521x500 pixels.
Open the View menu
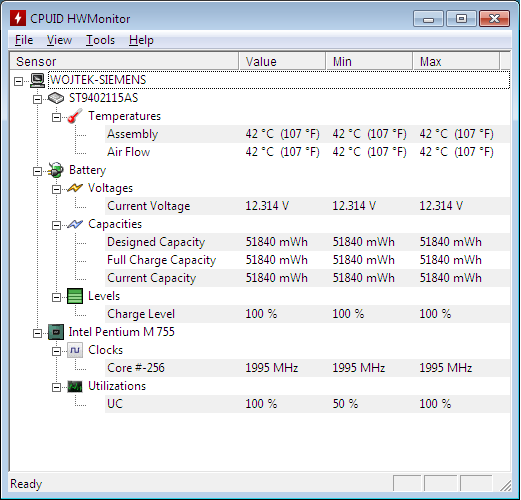59,40
